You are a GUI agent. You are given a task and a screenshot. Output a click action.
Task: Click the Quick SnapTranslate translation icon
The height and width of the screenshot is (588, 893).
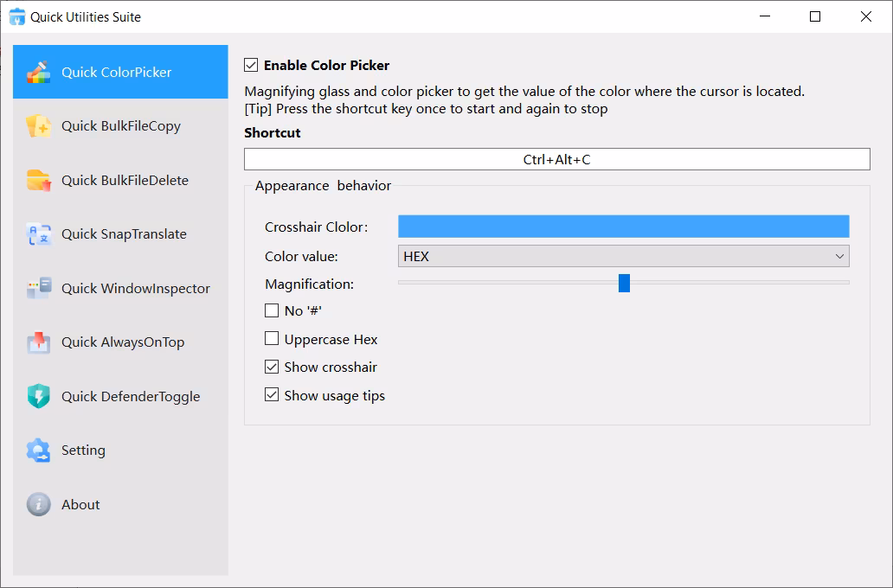[x=38, y=233]
